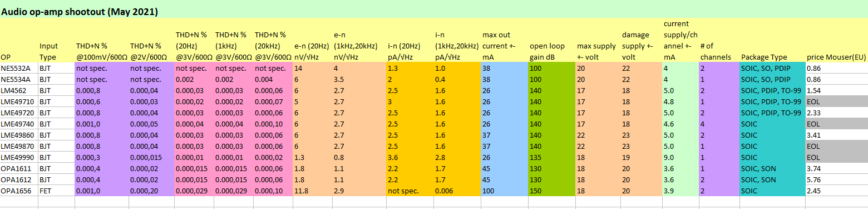868x209 pixels.
Task: Click the '135' open loop gain cell
Action: (x=551, y=157)
